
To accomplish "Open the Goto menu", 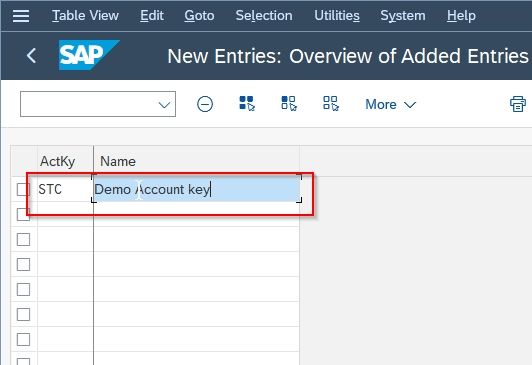I will pyautogui.click(x=199, y=16).
